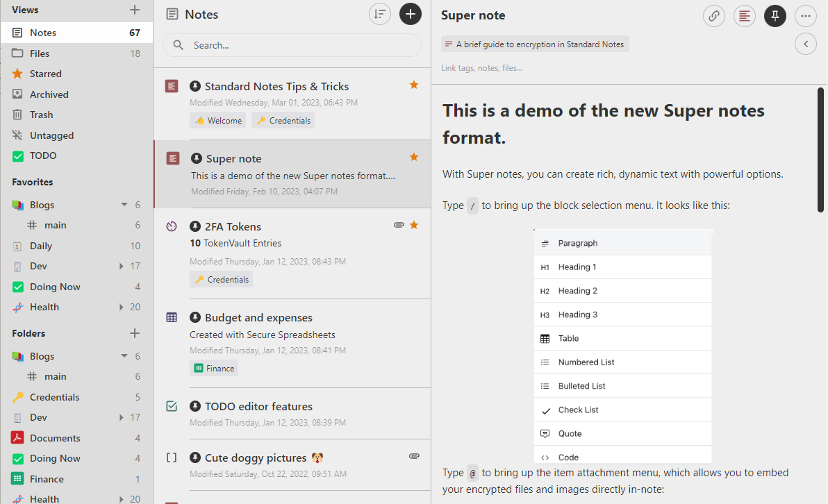
Task: Open Doing Now in Folders
Action: (x=76, y=459)
